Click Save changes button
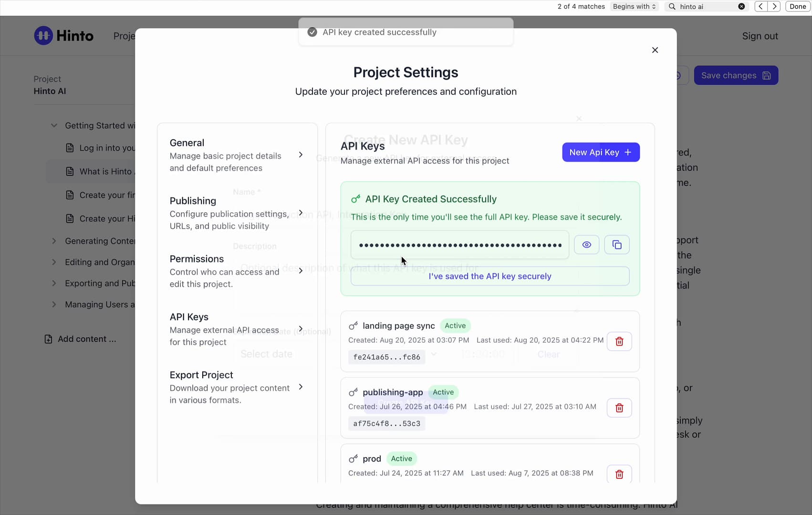 736,75
